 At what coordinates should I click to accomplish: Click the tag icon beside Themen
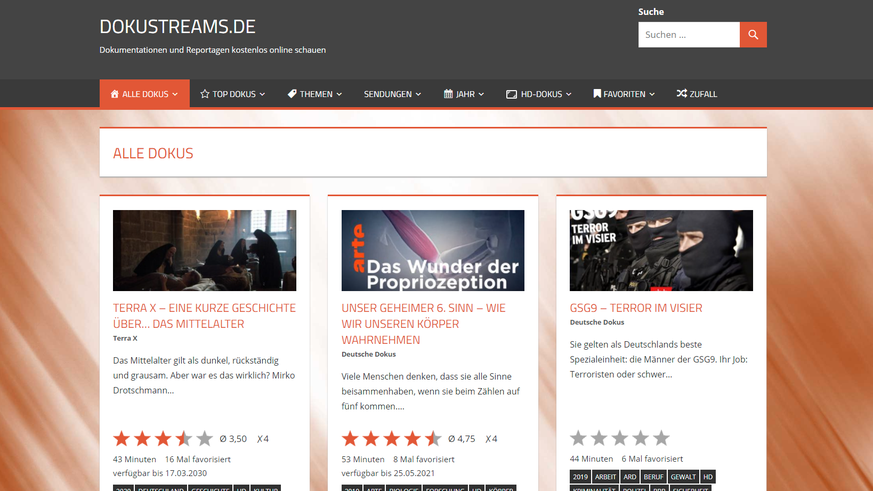click(x=292, y=94)
